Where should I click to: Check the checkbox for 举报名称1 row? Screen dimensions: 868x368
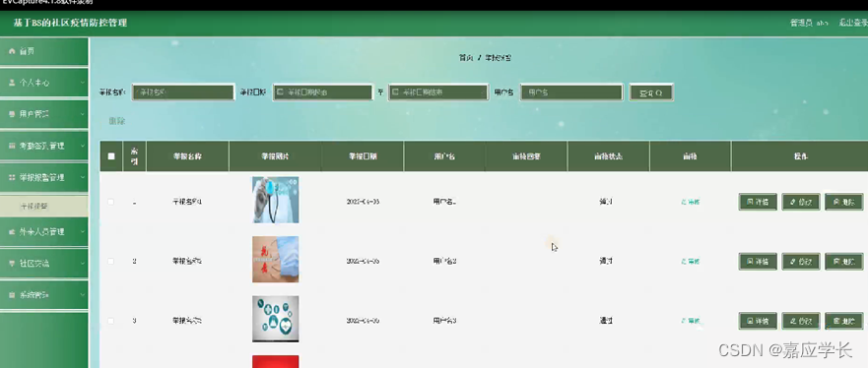(x=110, y=202)
